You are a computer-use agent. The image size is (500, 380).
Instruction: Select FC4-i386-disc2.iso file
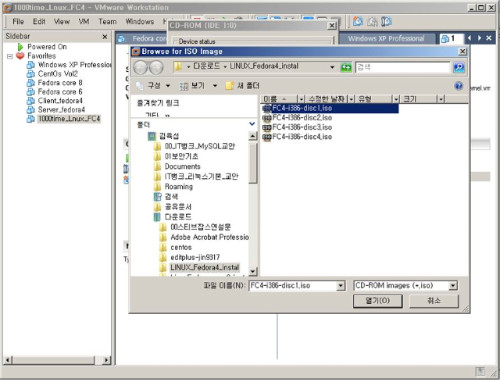tap(297, 118)
